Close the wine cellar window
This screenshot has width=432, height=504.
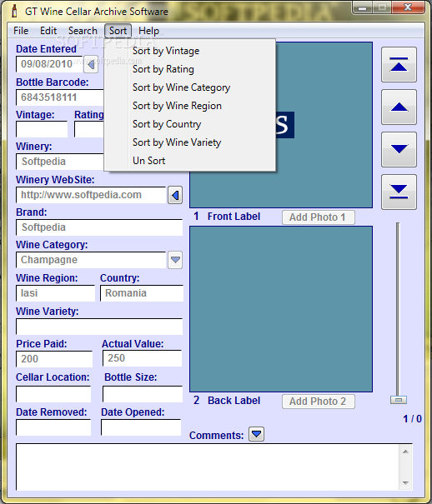pyautogui.click(x=408, y=7)
